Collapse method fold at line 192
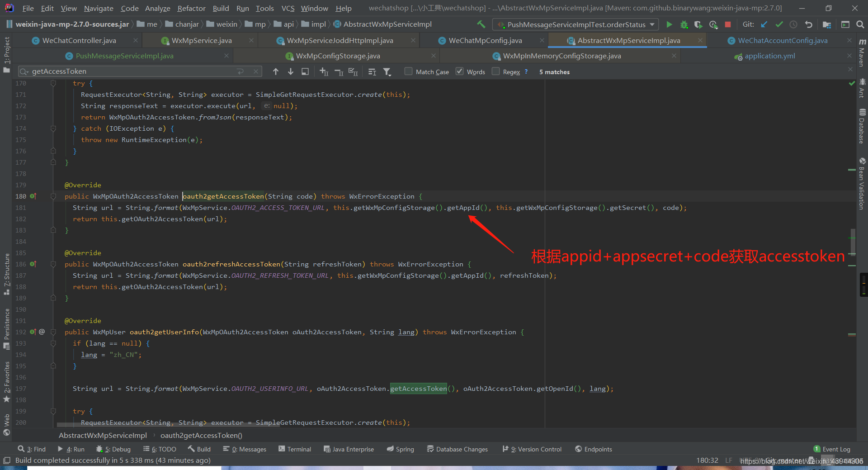This screenshot has height=470, width=868. click(x=53, y=332)
